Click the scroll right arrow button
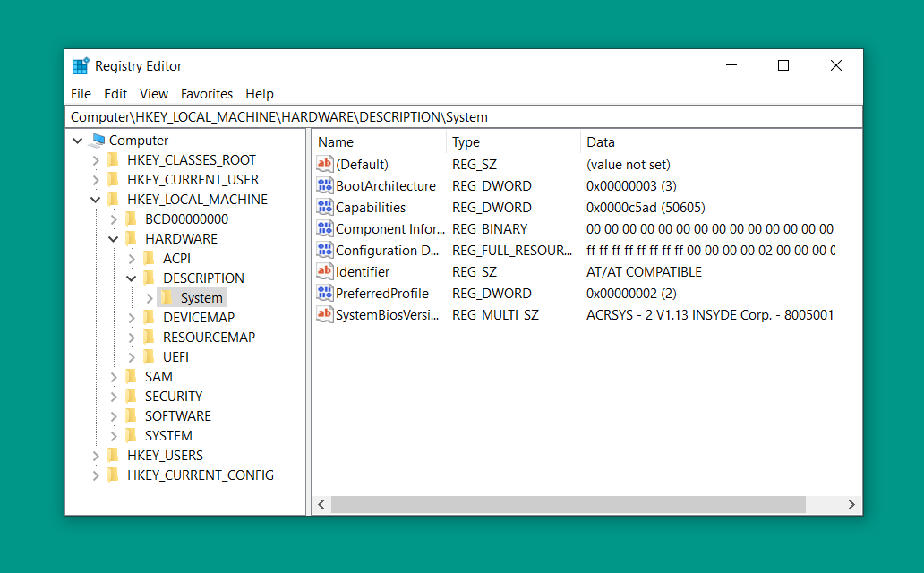Screen dimensions: 924x573 click(x=851, y=505)
